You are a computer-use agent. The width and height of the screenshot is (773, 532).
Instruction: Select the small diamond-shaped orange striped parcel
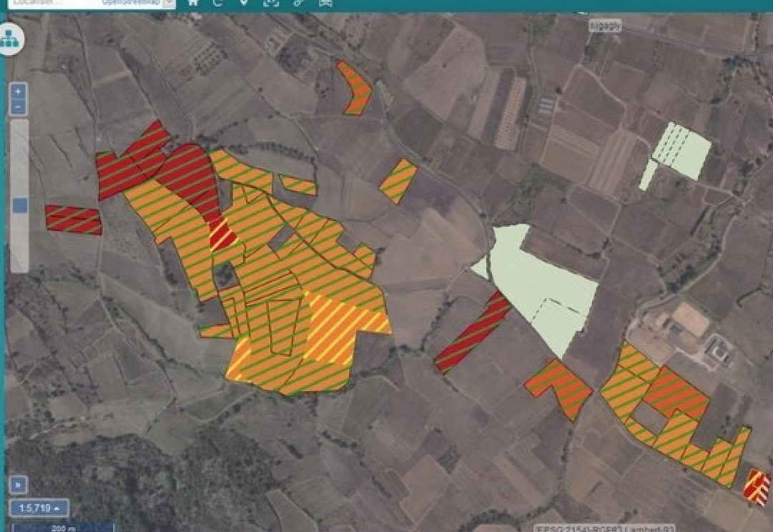(398, 181)
